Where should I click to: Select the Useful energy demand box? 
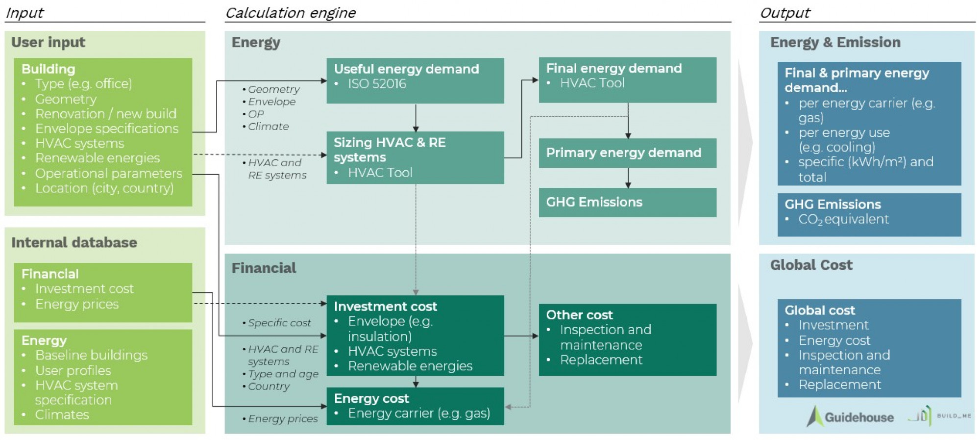415,80
